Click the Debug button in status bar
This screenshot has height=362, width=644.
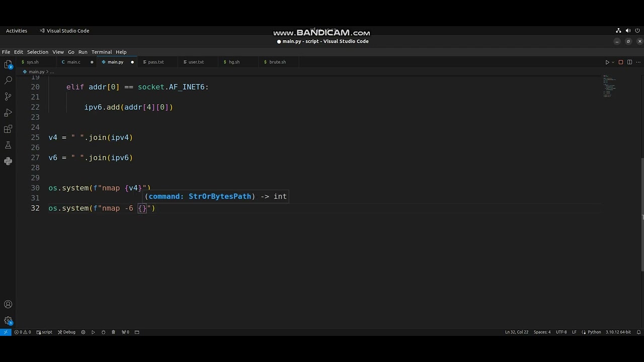(x=66, y=332)
